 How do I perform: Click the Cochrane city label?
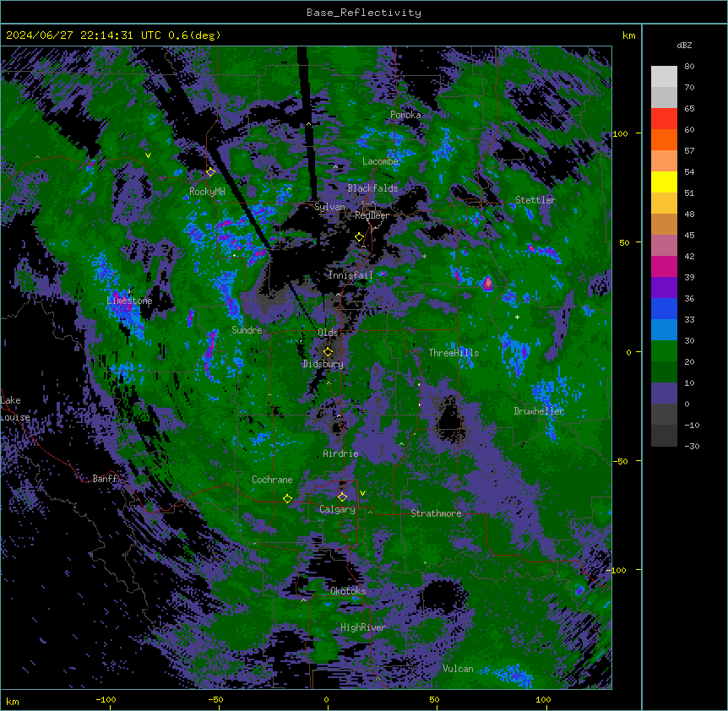tap(272, 480)
